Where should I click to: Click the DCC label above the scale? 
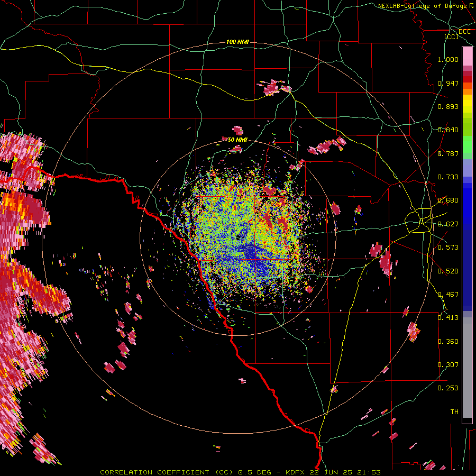click(x=464, y=32)
